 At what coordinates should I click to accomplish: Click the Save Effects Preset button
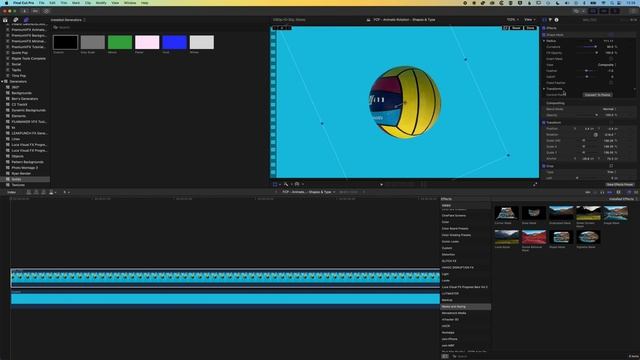click(x=620, y=184)
